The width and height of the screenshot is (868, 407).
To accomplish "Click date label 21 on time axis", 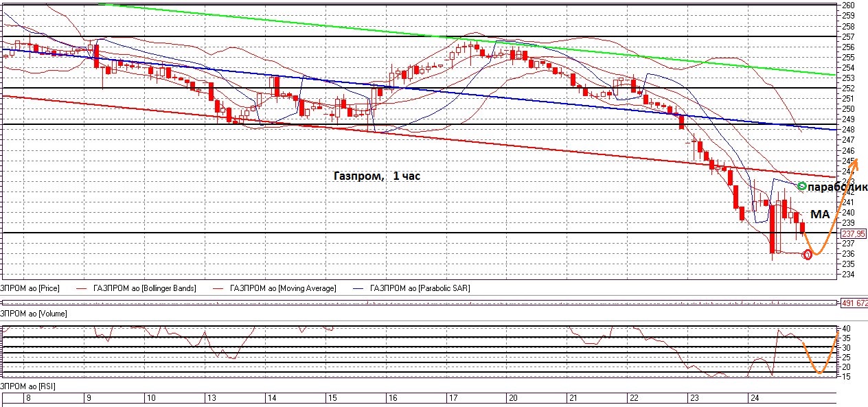I will pos(573,398).
